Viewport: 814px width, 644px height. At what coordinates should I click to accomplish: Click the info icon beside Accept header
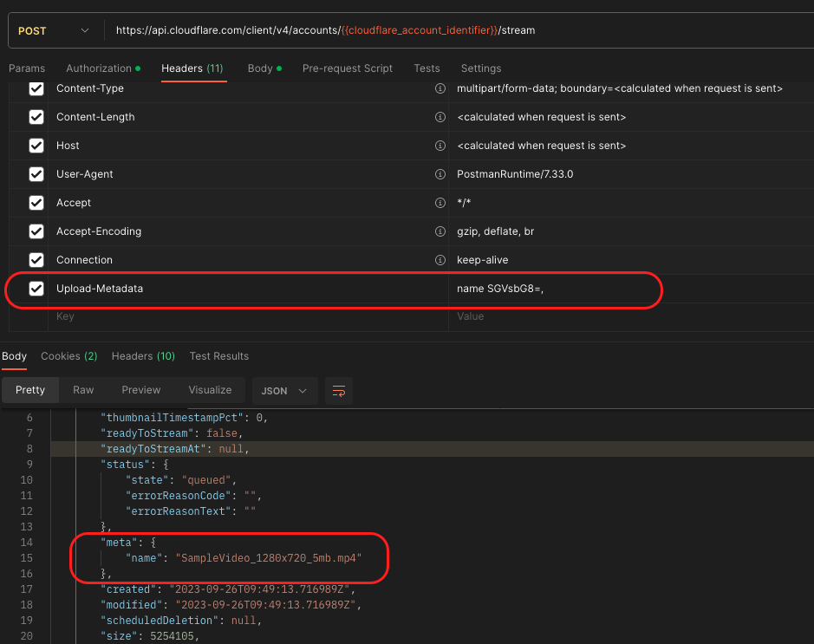pyautogui.click(x=440, y=202)
